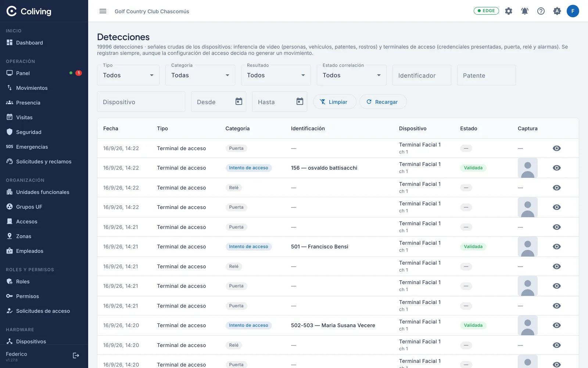588x368 pixels.
Task: Open help question mark icon
Action: coord(541,11)
